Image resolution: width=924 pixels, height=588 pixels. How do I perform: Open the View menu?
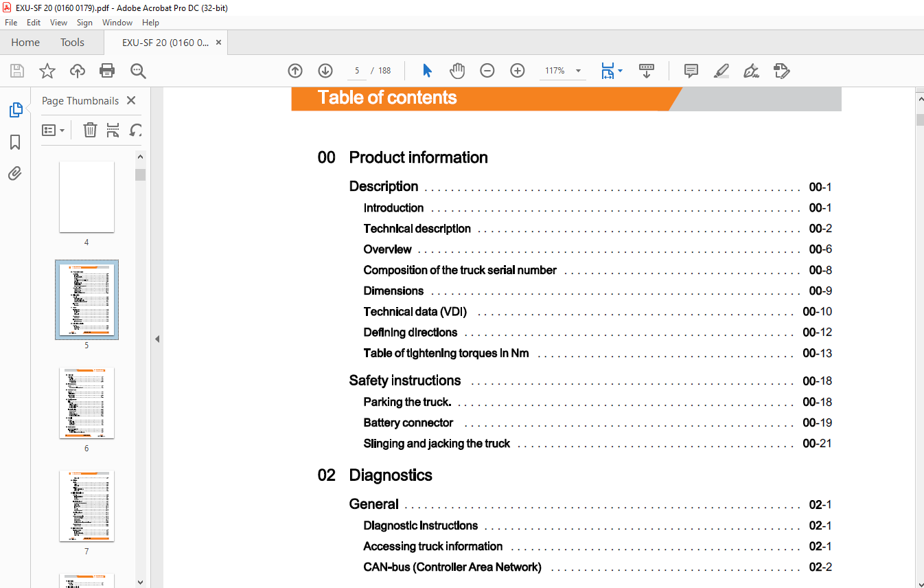point(58,23)
